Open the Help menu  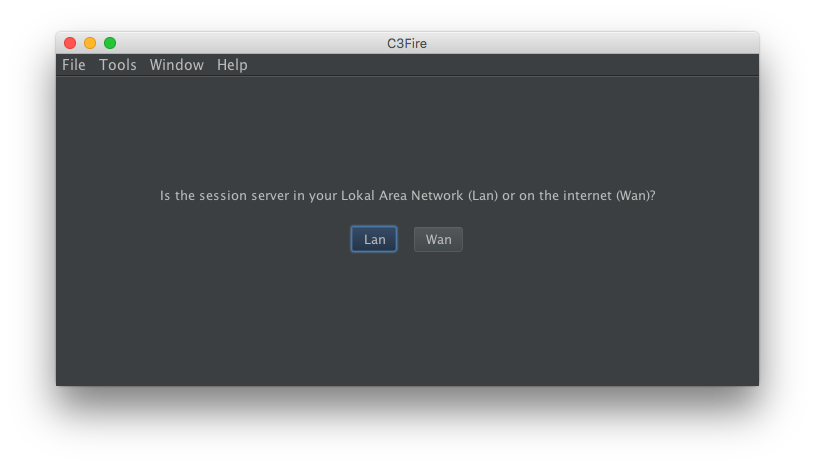tap(232, 65)
